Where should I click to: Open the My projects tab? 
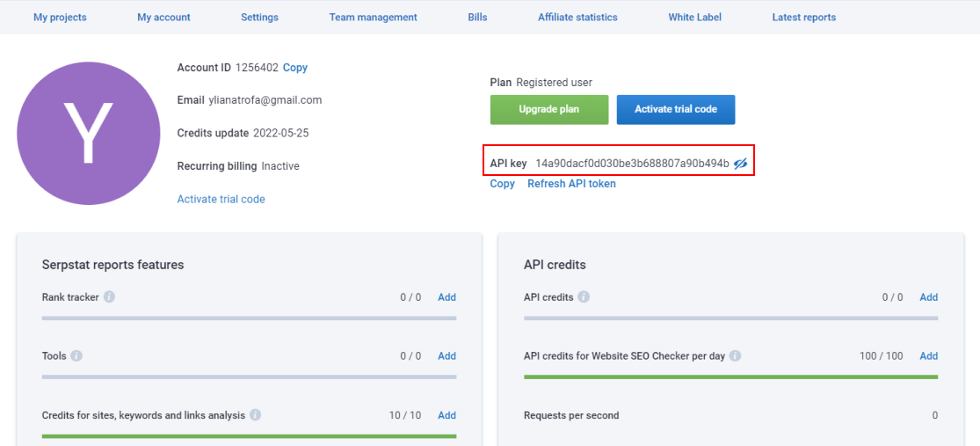click(60, 18)
